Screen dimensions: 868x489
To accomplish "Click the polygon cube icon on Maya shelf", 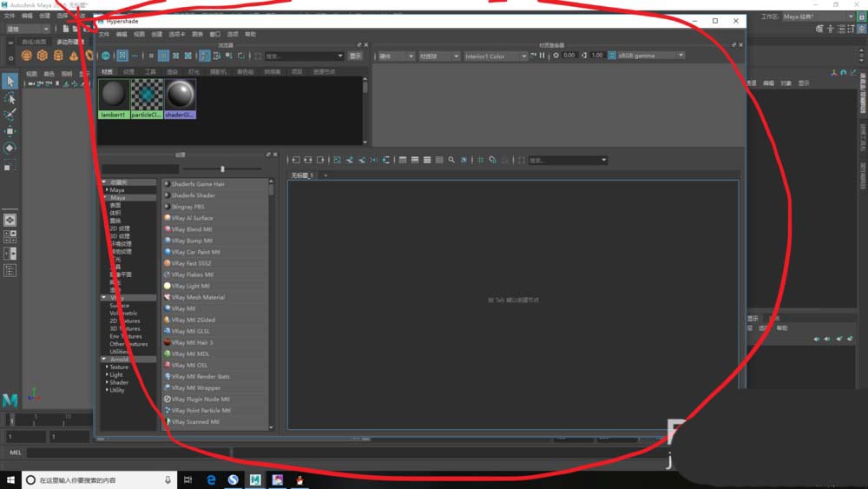I will point(42,56).
